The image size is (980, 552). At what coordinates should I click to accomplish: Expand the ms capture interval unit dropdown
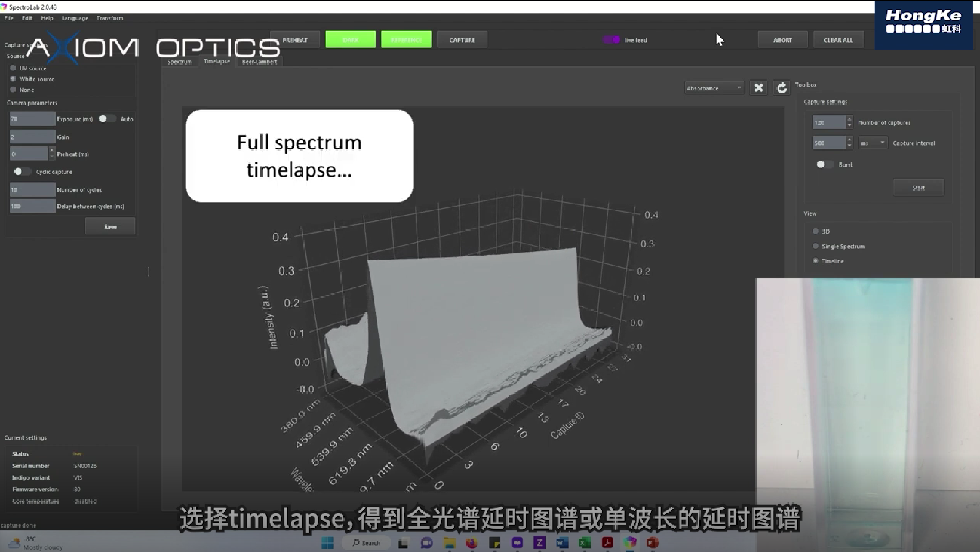tap(873, 143)
